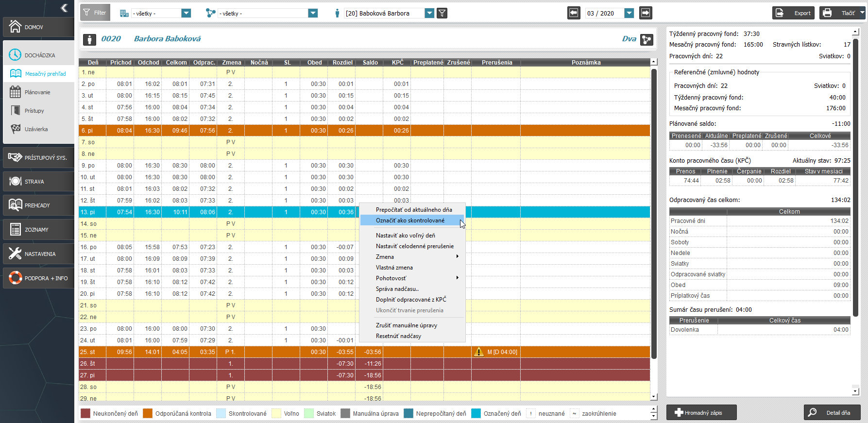
Task: Open ZOZNAMY list icon
Action: tap(15, 229)
